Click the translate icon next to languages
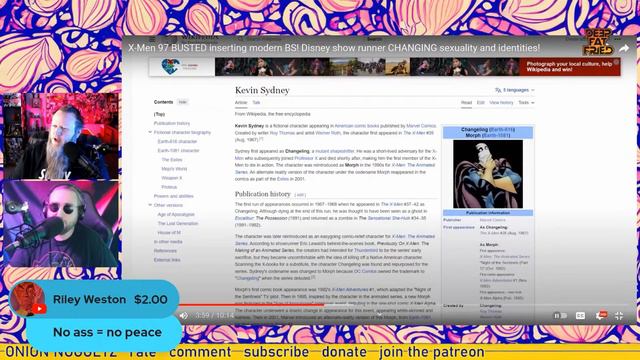 click(x=498, y=90)
